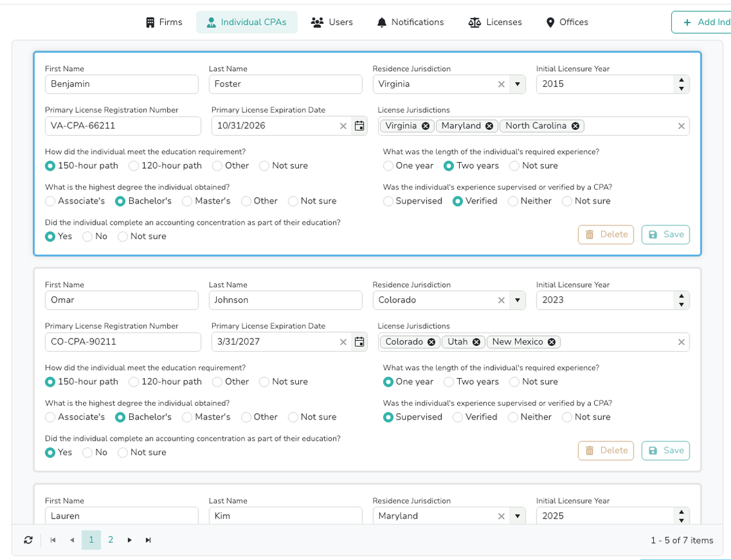Open Omar's Colorado residence jurisdiction dropdown
This screenshot has height=560, width=731.
coord(517,300)
